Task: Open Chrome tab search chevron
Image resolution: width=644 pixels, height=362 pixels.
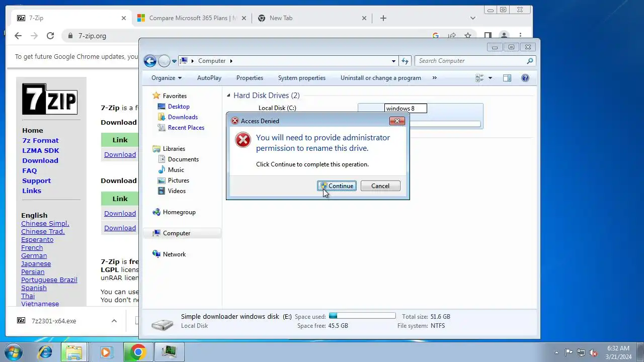Action: click(472, 18)
